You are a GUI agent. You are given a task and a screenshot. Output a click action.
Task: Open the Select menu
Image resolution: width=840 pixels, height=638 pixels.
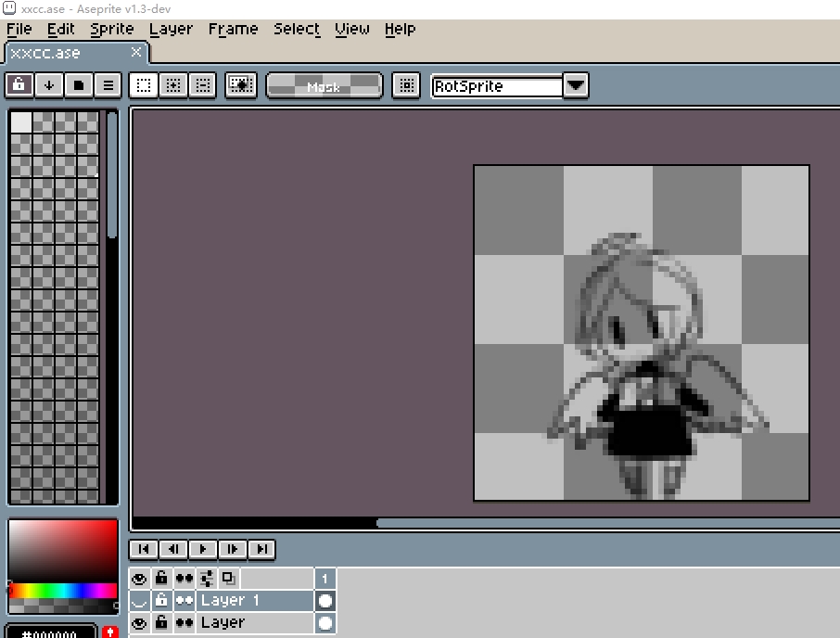(297, 29)
